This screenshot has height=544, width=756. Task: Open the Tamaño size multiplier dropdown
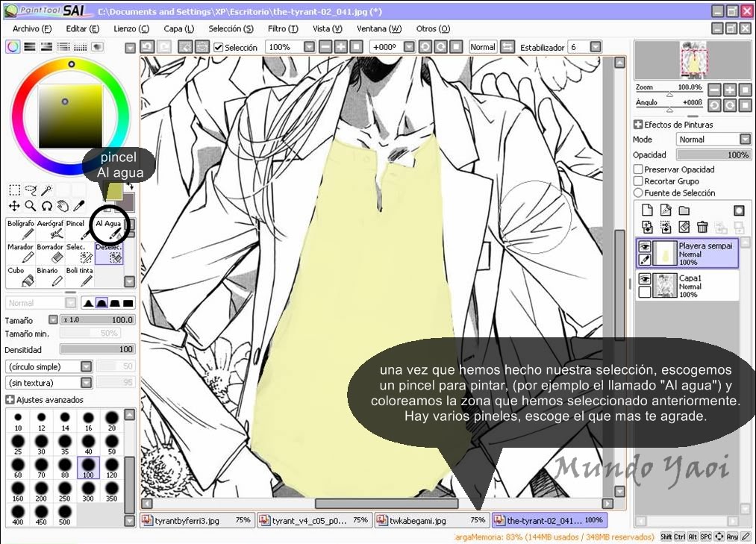point(53,319)
